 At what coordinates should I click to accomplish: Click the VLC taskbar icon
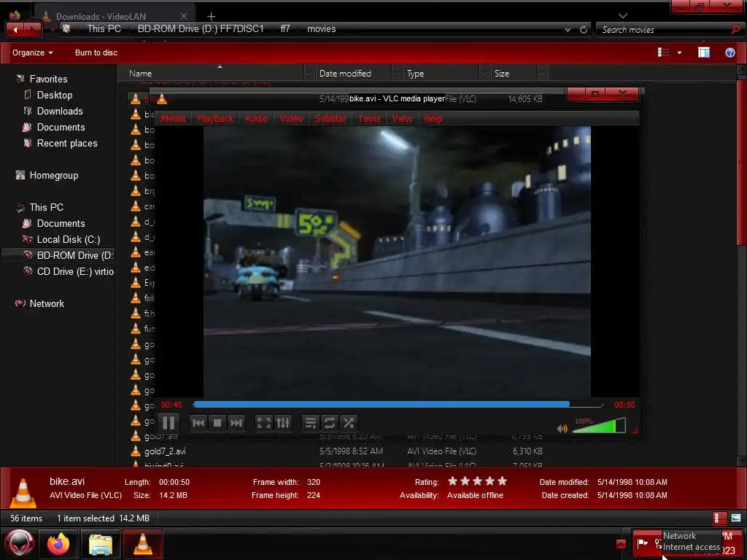142,543
